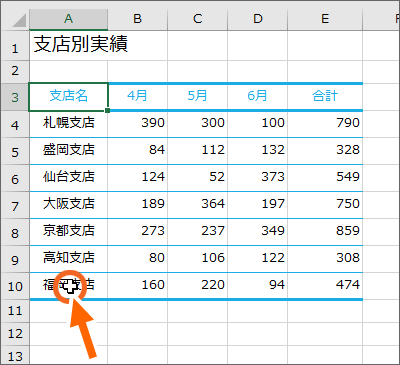Viewport: 400px width, 365px height.
Task: Select the 京都支店 cell
Action: click(68, 232)
